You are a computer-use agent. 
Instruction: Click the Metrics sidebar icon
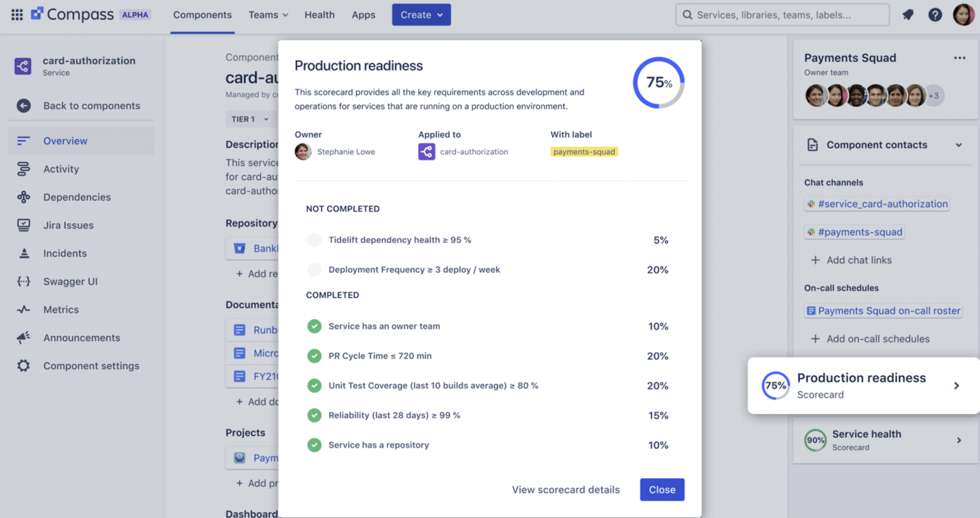tap(23, 309)
